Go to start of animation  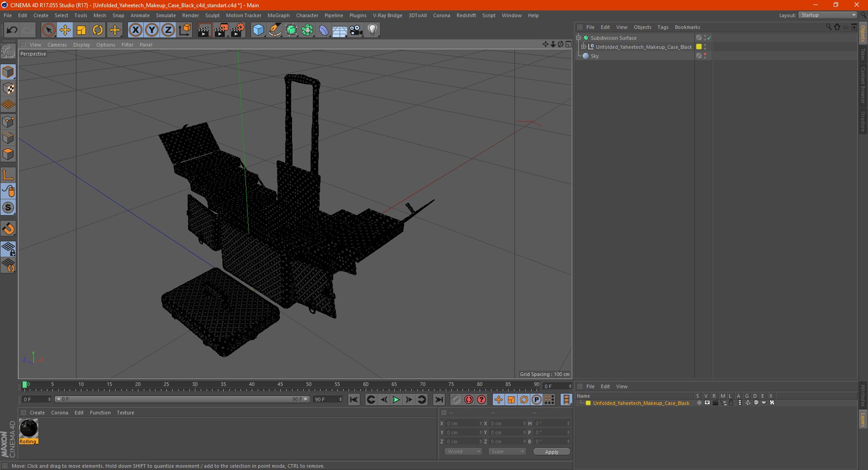pos(354,399)
